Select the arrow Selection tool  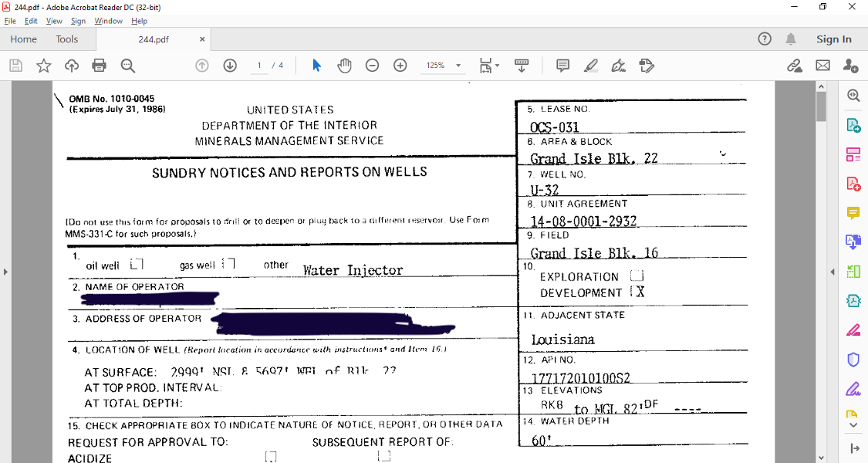(x=316, y=66)
